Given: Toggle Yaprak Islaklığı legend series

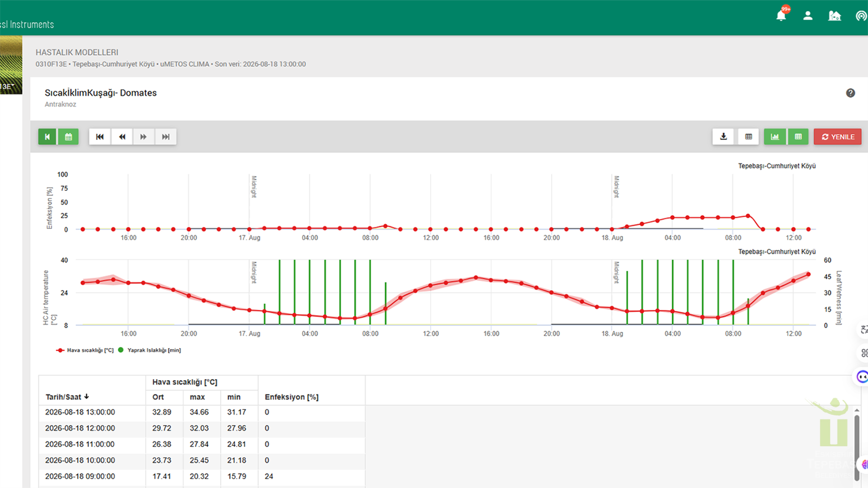Looking at the screenshot, I should (150, 350).
